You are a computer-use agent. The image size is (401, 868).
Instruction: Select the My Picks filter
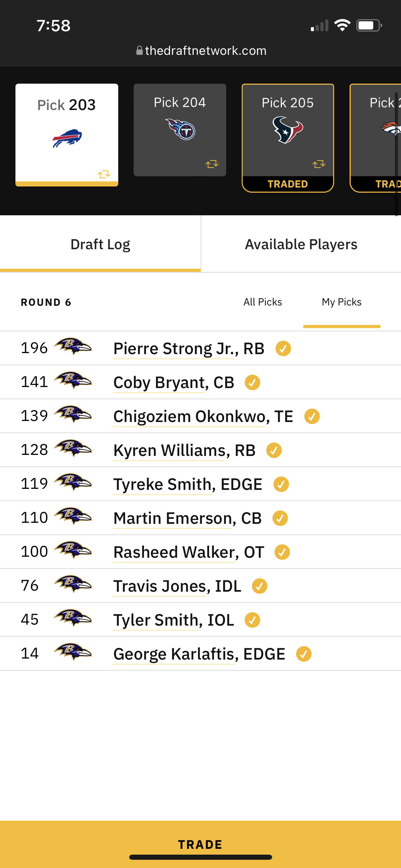[342, 302]
